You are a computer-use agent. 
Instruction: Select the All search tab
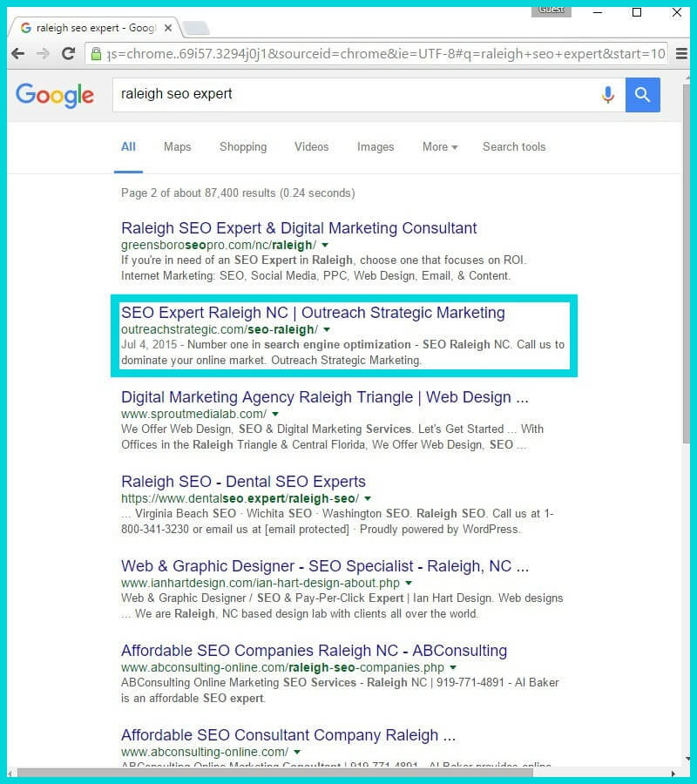click(128, 147)
